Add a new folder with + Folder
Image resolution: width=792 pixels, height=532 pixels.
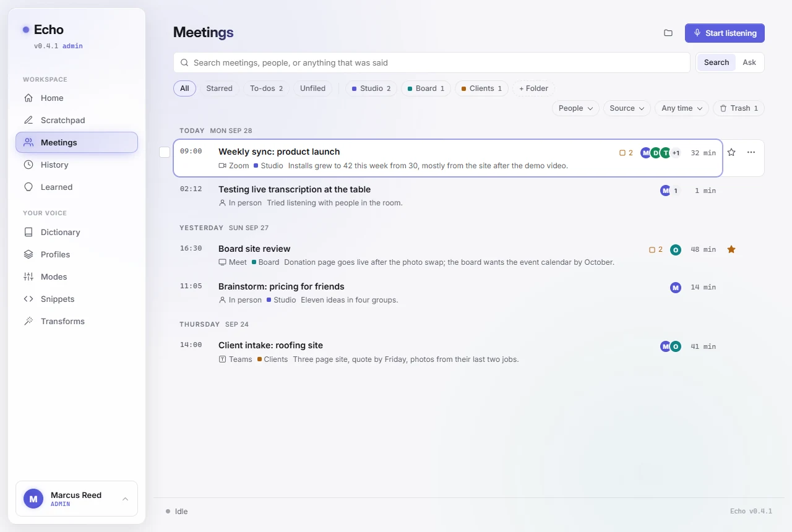[533, 88]
